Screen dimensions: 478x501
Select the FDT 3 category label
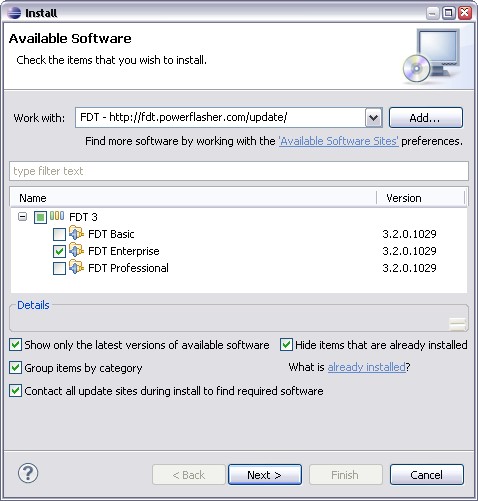click(x=83, y=217)
